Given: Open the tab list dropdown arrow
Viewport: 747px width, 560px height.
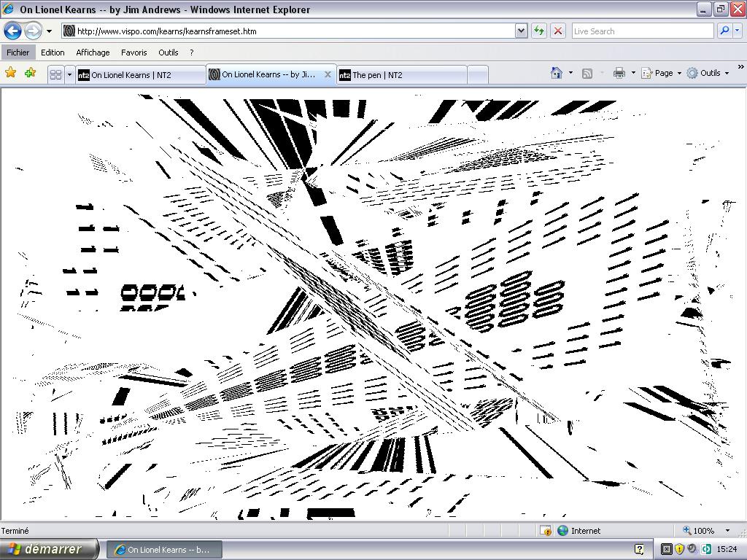Looking at the screenshot, I should point(69,75).
